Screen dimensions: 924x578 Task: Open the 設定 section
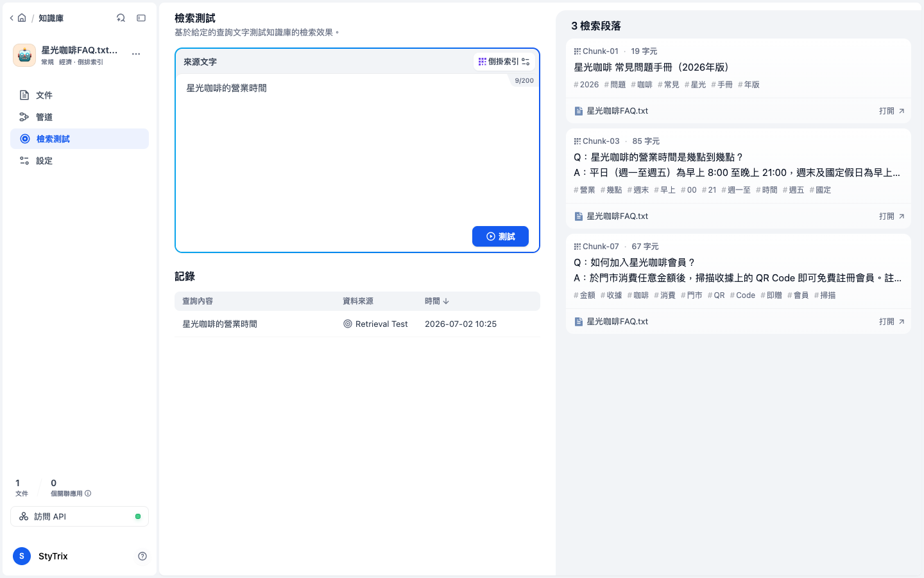(80, 161)
